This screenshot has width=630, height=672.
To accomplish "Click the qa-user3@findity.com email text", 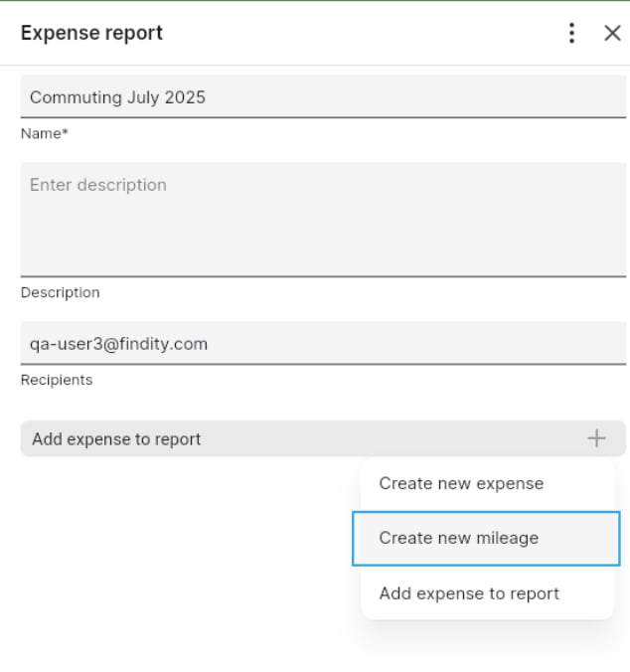I will 118,344.
